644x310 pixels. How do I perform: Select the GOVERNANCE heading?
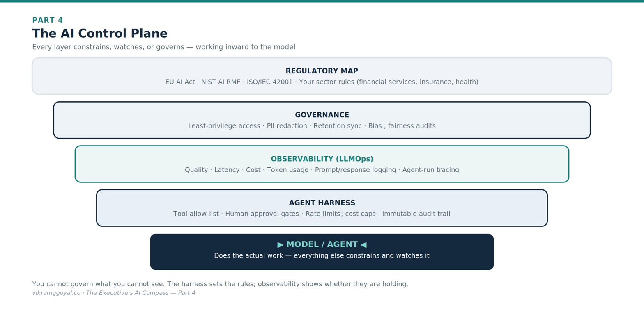coord(322,115)
